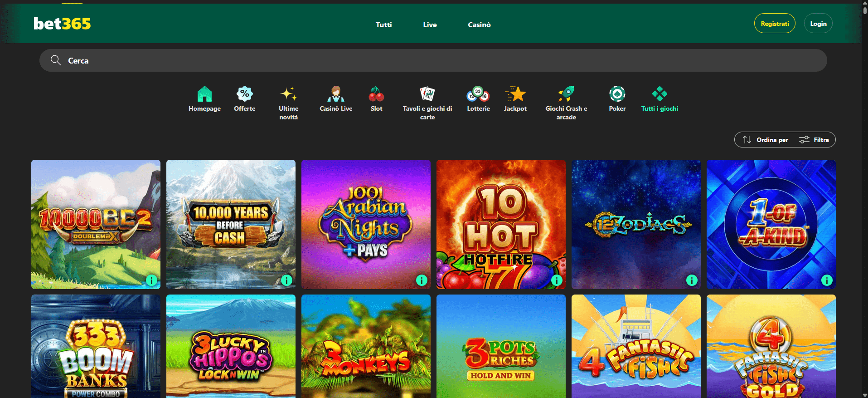Open the Jackpot star icon
This screenshot has height=398, width=868.
[x=515, y=94]
